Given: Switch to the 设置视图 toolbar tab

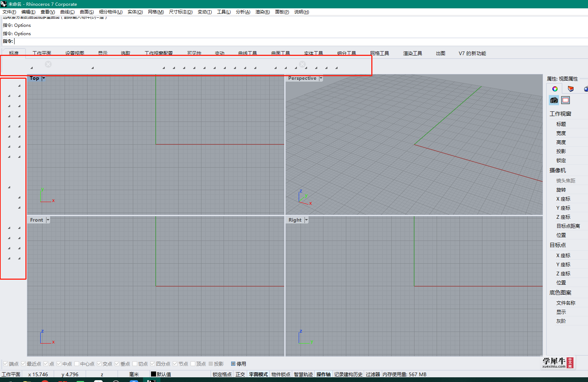Looking at the screenshot, I should pyautogui.click(x=75, y=53).
